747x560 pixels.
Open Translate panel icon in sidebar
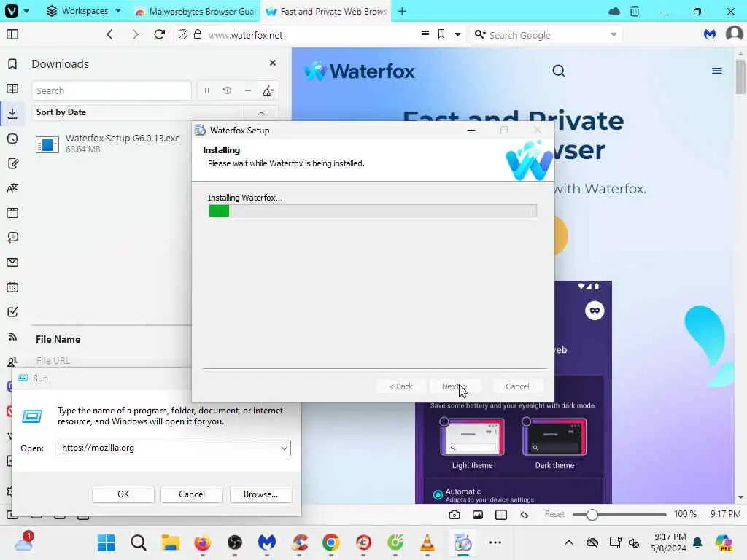(x=12, y=188)
